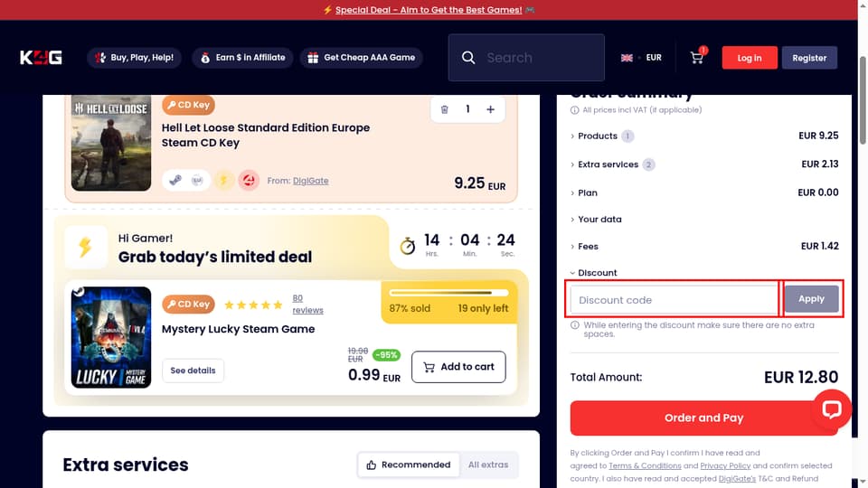Viewport: 868px width, 488px height.
Task: Delete Hell Let Loose with the trash icon
Action: 445,109
